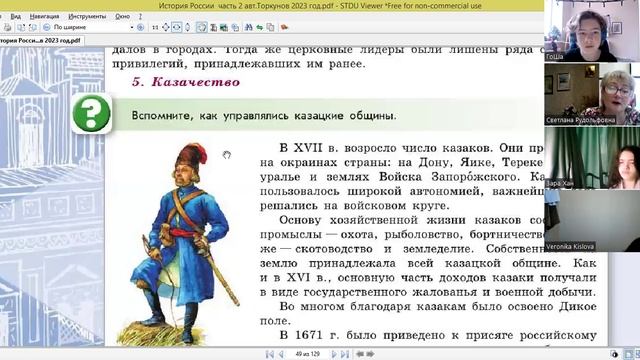Click the Print icon in the toolbar
The image size is (640, 360).
coord(7,27)
